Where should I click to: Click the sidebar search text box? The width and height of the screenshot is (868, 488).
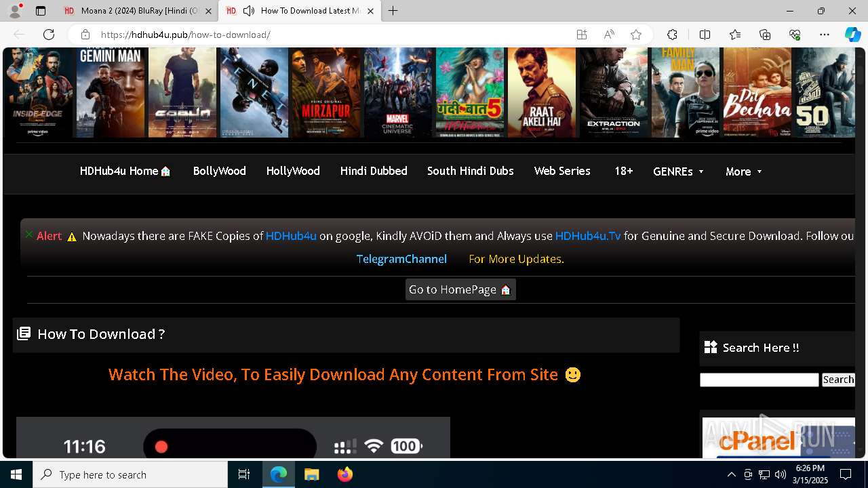tap(759, 380)
